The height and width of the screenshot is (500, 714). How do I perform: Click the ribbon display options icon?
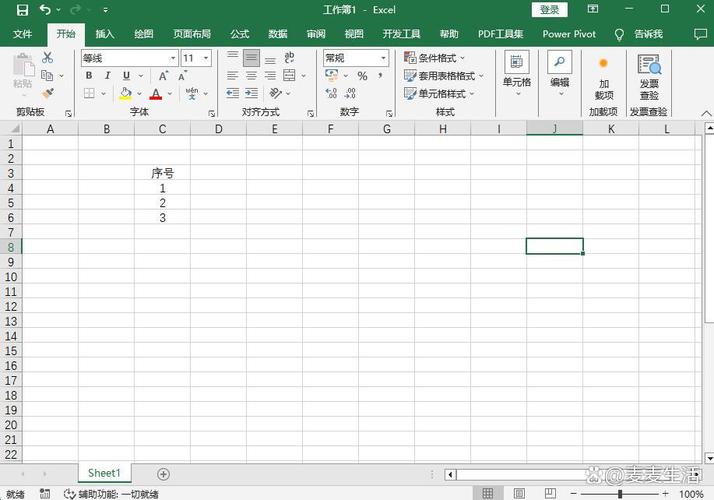593,9
